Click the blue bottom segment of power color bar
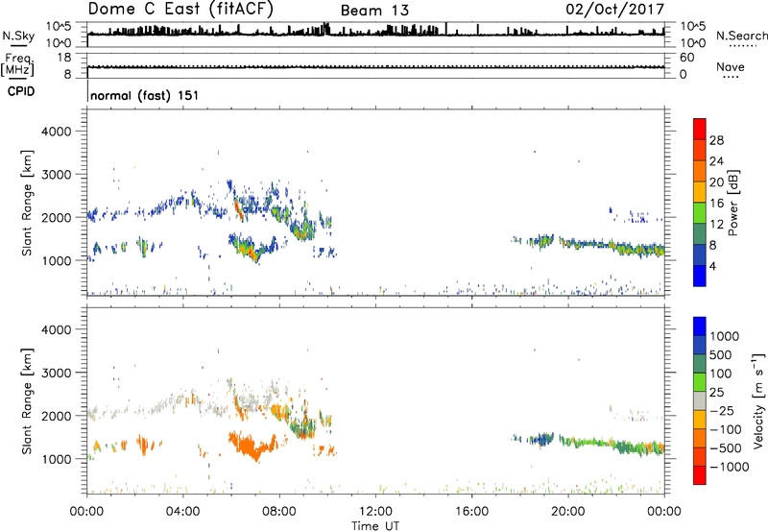The height and width of the screenshot is (532, 768). 700,276
